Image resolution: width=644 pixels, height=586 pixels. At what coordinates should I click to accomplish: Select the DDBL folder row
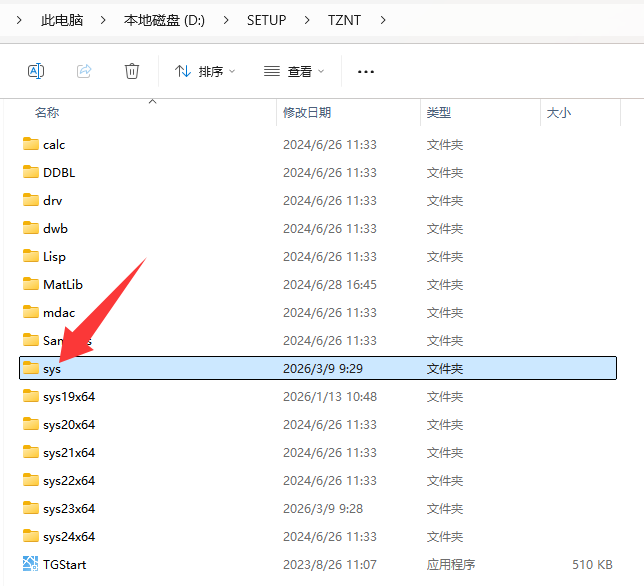click(x=59, y=172)
